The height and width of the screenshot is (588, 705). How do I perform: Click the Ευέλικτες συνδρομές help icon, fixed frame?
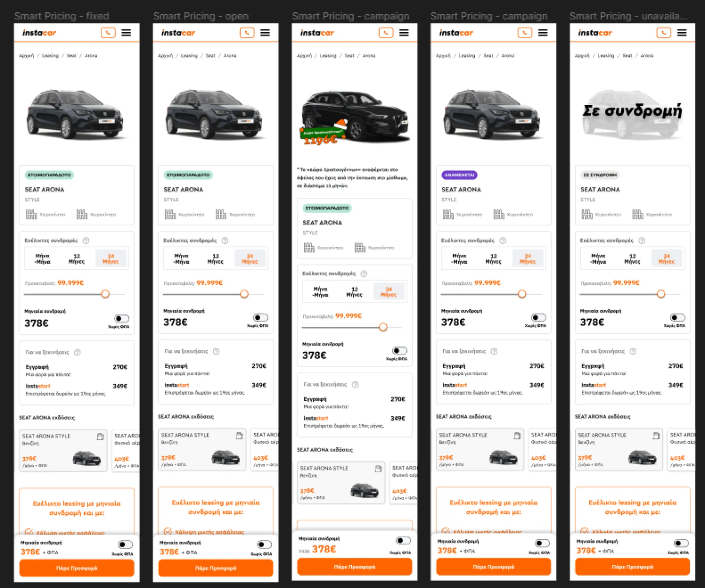(86, 240)
